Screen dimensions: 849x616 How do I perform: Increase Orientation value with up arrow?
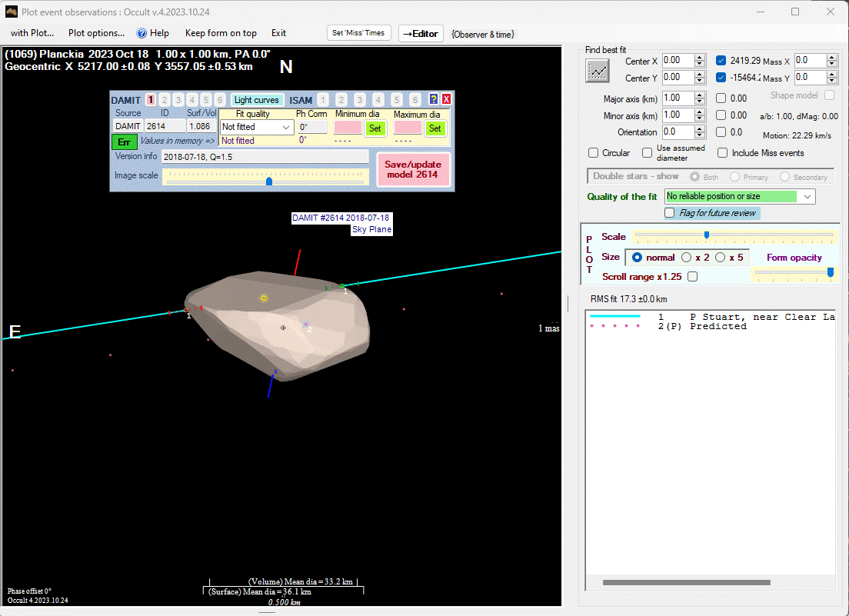pyautogui.click(x=700, y=129)
